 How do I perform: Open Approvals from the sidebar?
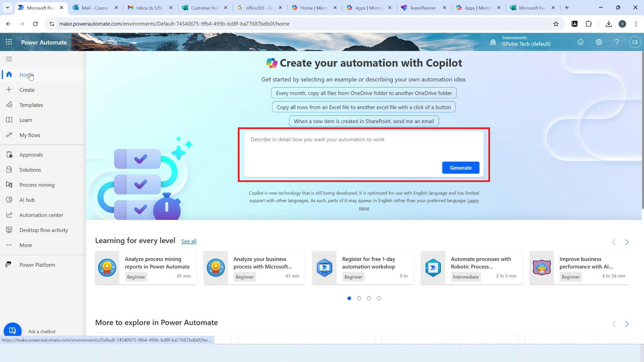coord(31,154)
